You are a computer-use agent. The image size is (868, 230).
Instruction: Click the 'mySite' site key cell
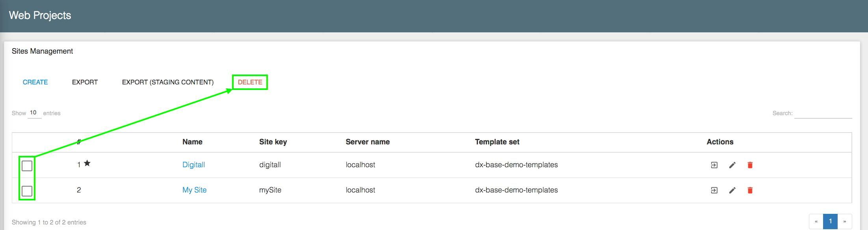click(x=270, y=190)
